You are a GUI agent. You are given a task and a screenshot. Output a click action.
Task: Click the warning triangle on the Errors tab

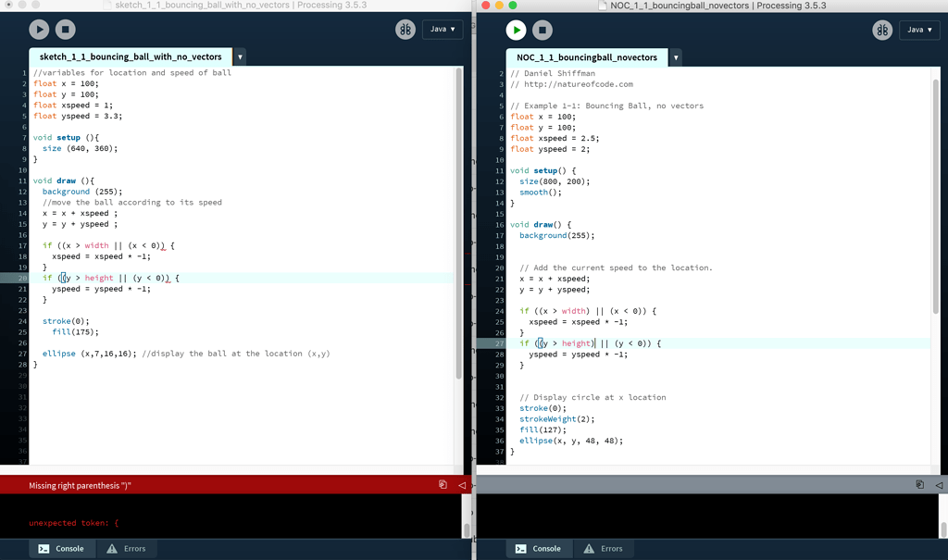[110, 548]
